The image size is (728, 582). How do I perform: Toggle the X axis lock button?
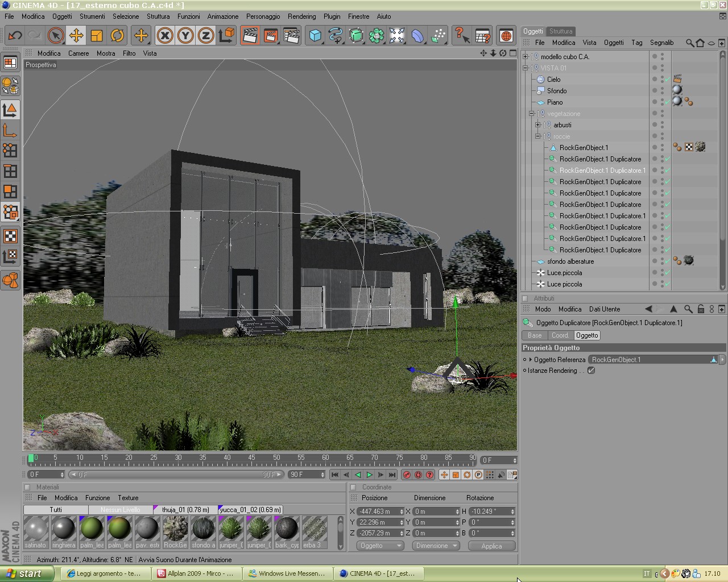tap(165, 35)
